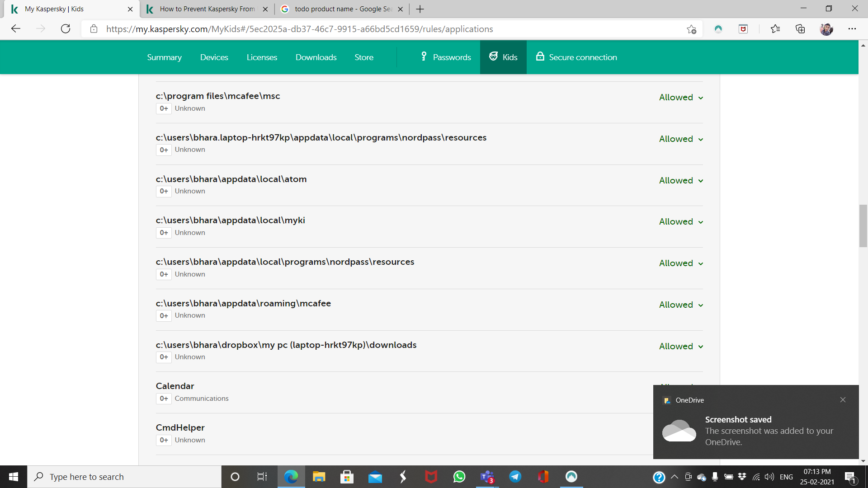Go to the Devices menu item
This screenshot has height=488, width=868.
point(214,57)
